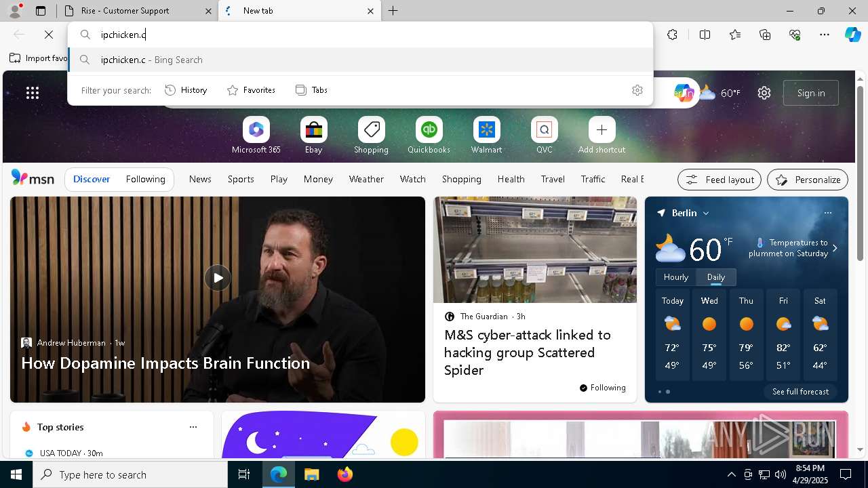Open Top stories more options ellipsis

pos(193,427)
